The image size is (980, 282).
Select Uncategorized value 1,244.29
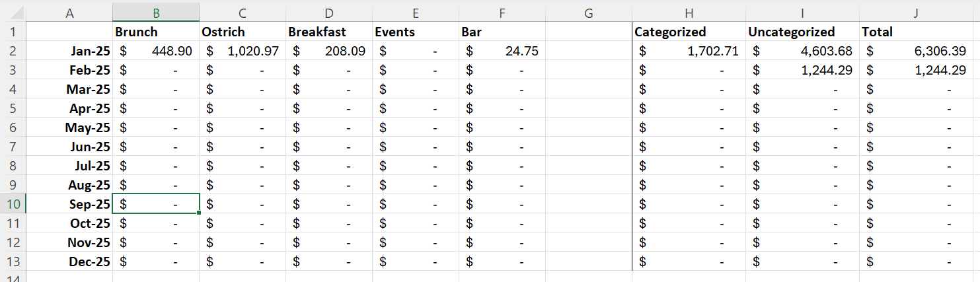[802, 70]
